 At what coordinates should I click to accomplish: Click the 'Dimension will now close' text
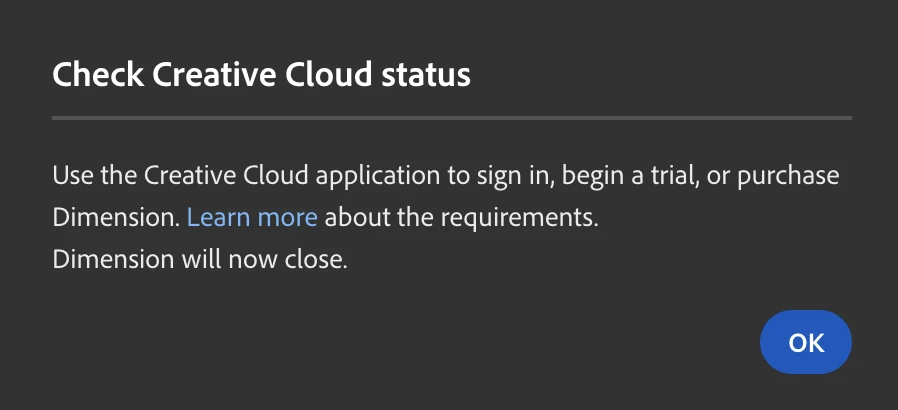click(x=200, y=259)
